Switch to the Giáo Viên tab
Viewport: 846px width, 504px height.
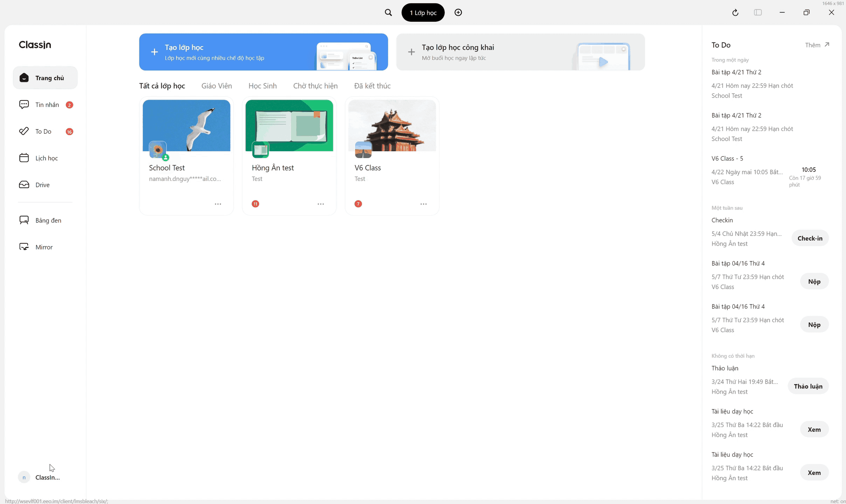click(216, 86)
